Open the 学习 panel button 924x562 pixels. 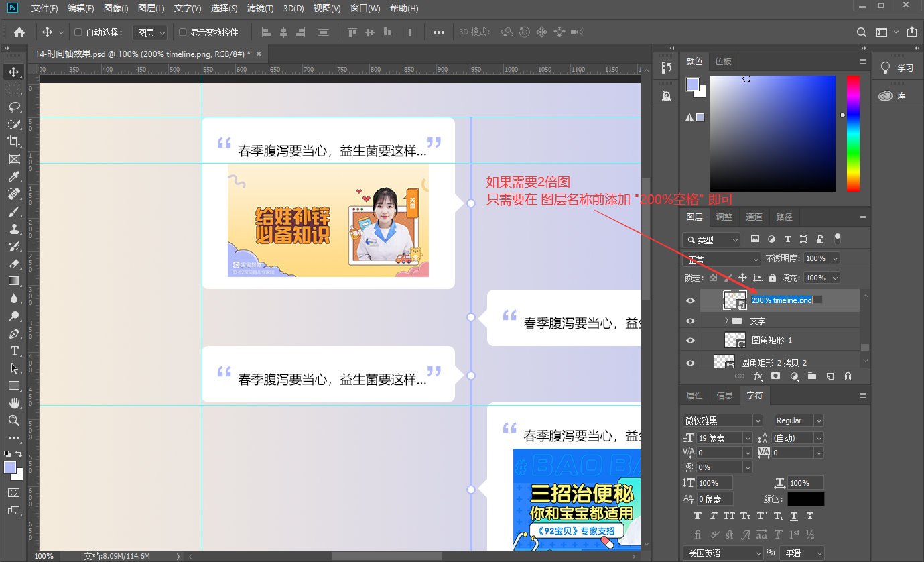(898, 68)
